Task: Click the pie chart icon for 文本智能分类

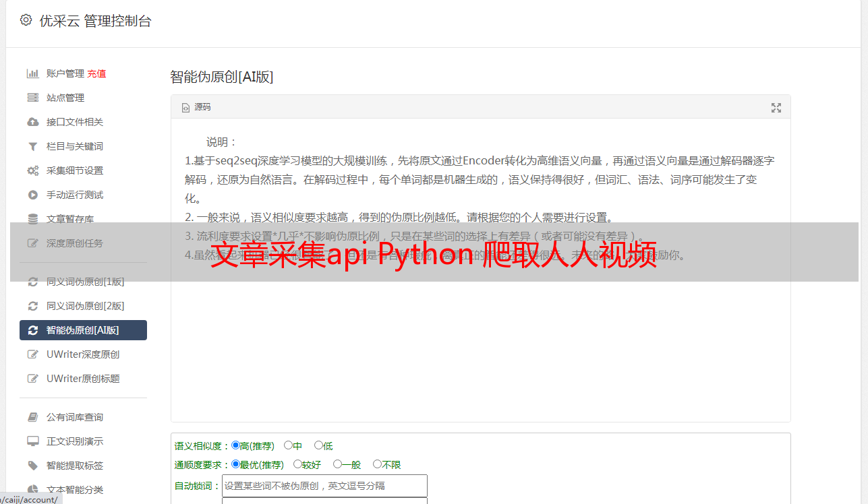Action: [x=32, y=490]
